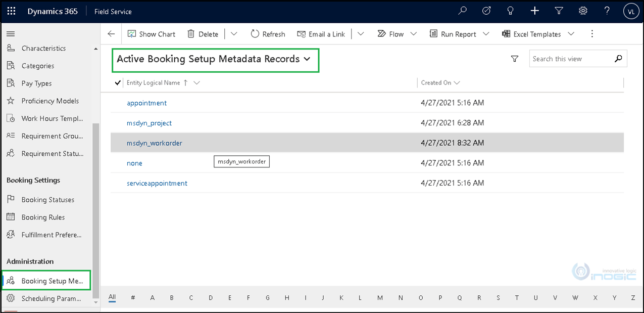
Task: Click the view filter funnel icon
Action: [515, 59]
